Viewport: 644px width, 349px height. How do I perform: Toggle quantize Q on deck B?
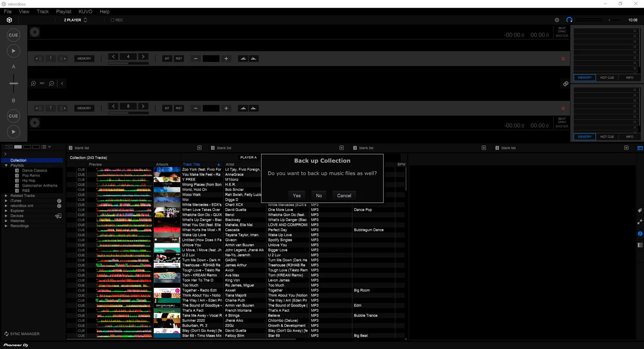pos(563,108)
